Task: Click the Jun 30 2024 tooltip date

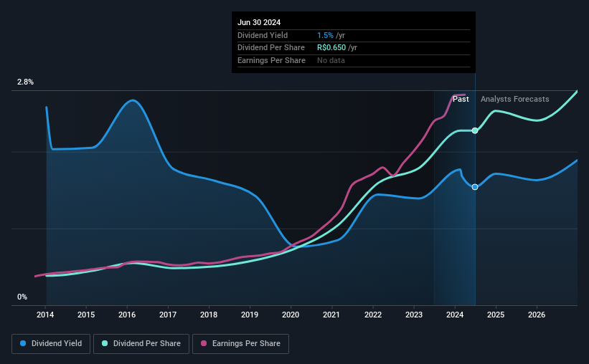Action: tap(259, 22)
